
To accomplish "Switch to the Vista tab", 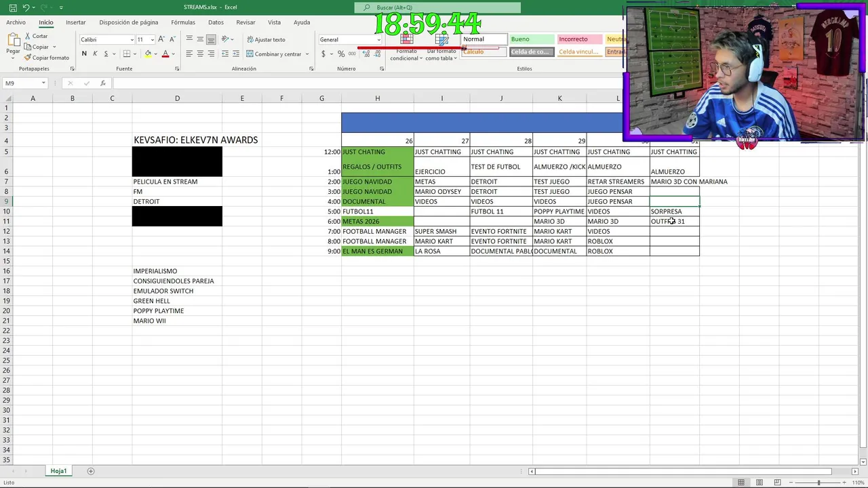I will tap(274, 22).
